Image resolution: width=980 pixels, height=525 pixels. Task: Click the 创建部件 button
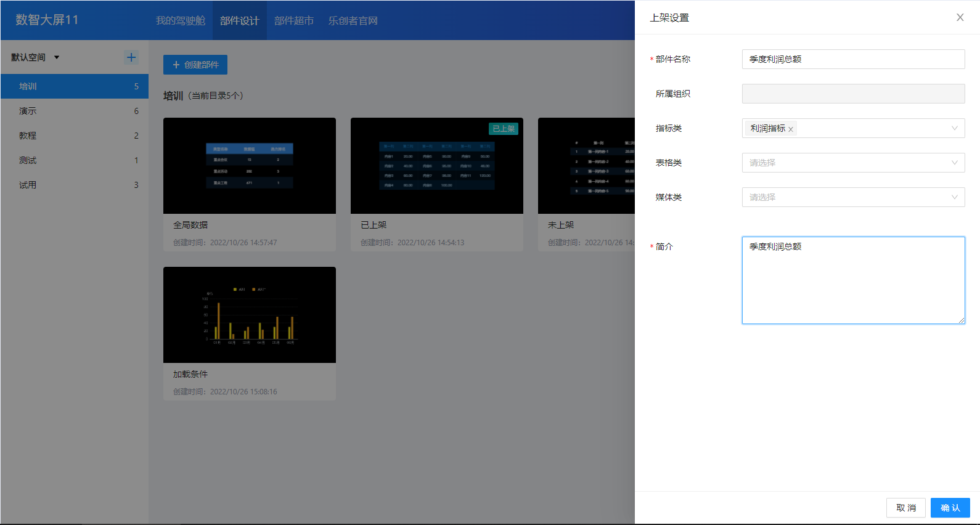(x=195, y=65)
